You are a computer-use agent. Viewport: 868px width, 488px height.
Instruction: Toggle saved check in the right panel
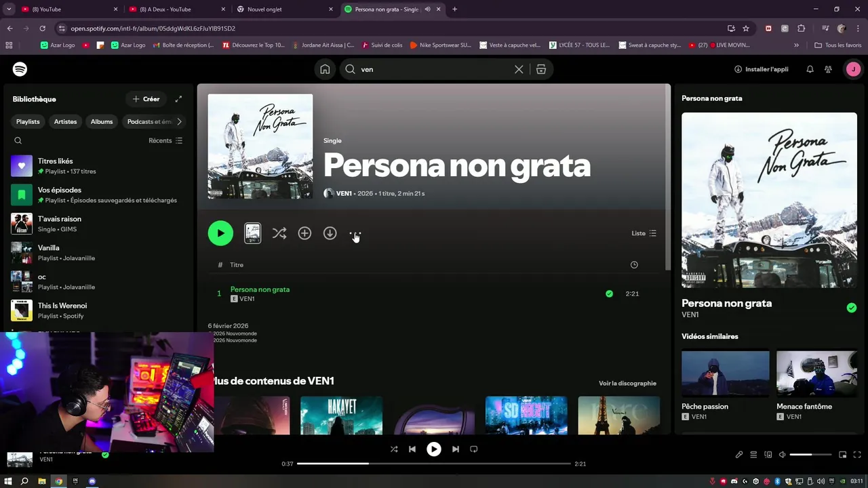[851, 308]
